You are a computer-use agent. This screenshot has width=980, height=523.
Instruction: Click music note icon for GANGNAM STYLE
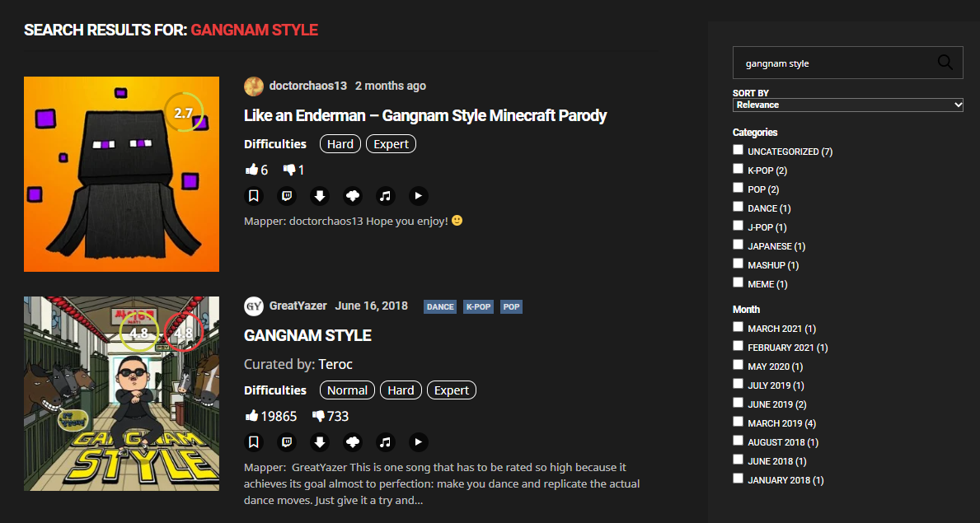(386, 442)
